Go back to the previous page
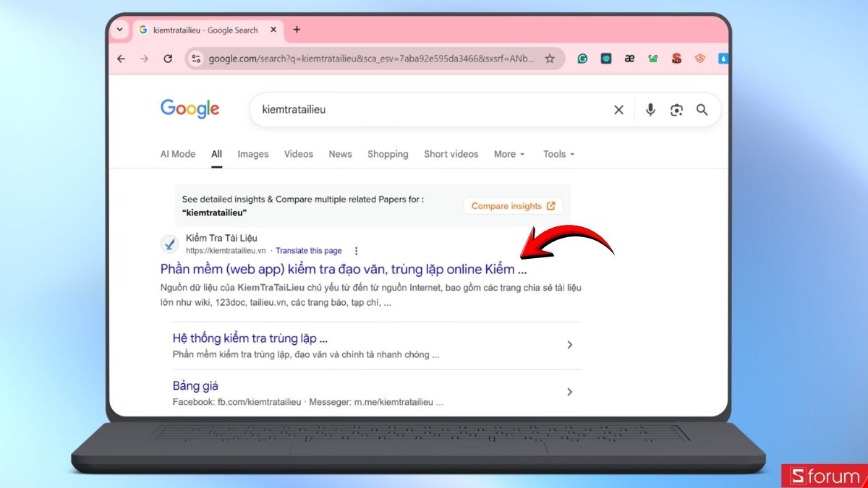 click(122, 59)
